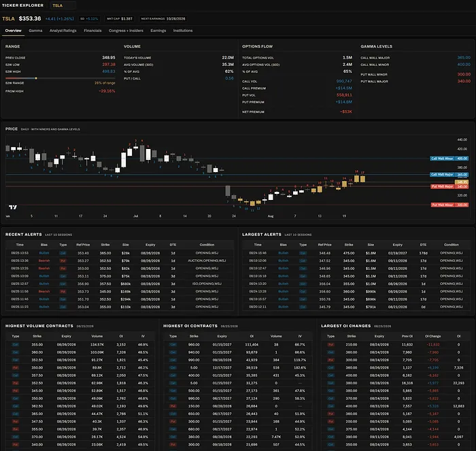Click the Call Premium +$14.5M value
The image size is (476, 451).
coord(343,88)
